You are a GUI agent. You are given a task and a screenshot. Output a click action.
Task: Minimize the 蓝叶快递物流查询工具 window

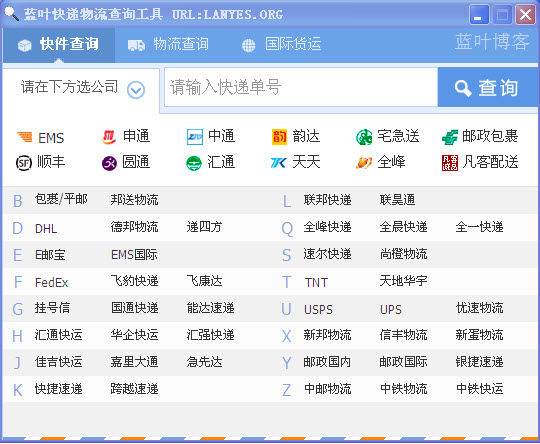[479, 14]
